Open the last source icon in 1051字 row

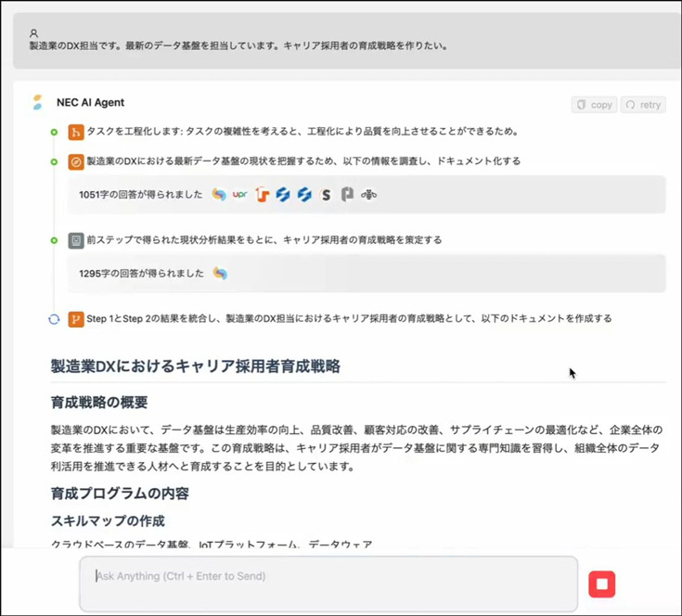tap(369, 195)
